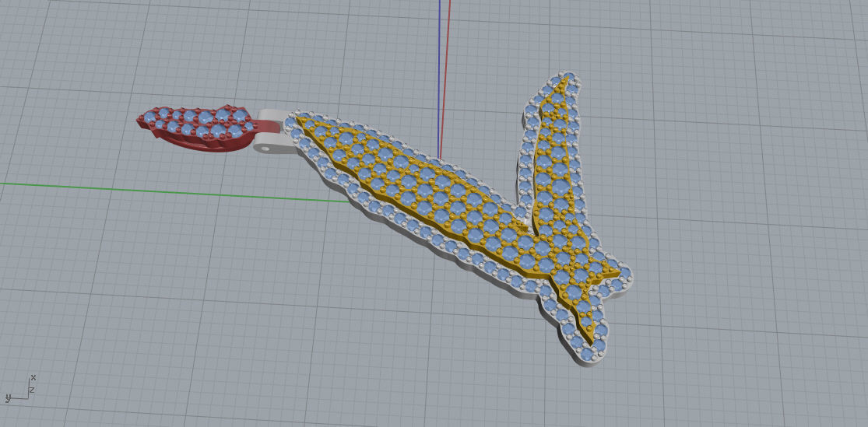
Task: Click the world axes icon labeled x y z
Action: point(20,388)
